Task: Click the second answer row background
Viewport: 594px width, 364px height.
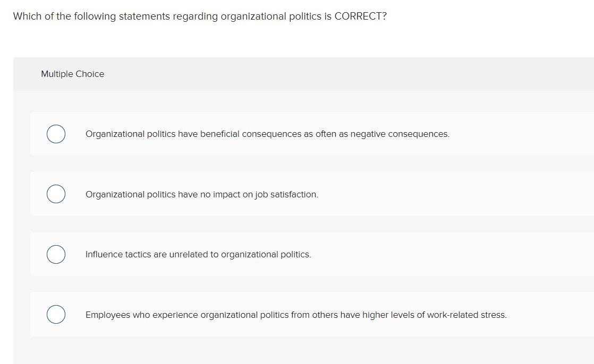Action: coord(298,194)
